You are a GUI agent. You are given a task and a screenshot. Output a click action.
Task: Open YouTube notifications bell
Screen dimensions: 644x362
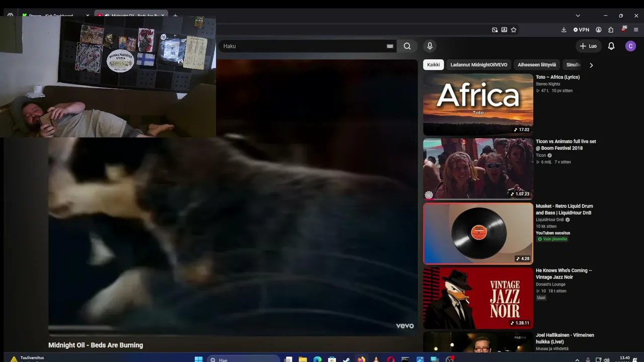pyautogui.click(x=611, y=46)
